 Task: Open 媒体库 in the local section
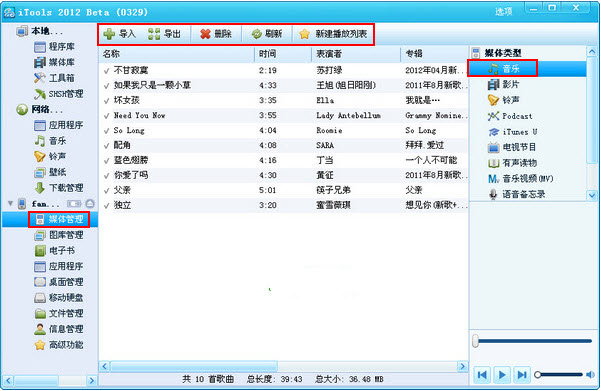pyautogui.click(x=54, y=62)
